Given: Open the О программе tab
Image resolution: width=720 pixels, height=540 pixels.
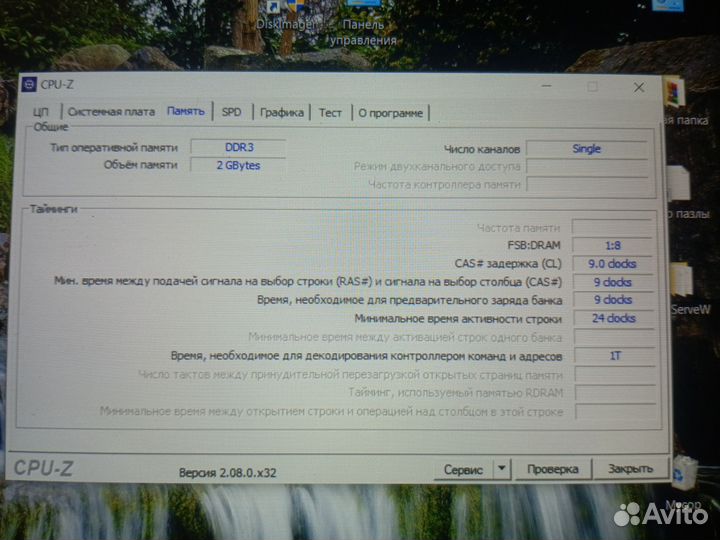Looking at the screenshot, I should tap(390, 113).
